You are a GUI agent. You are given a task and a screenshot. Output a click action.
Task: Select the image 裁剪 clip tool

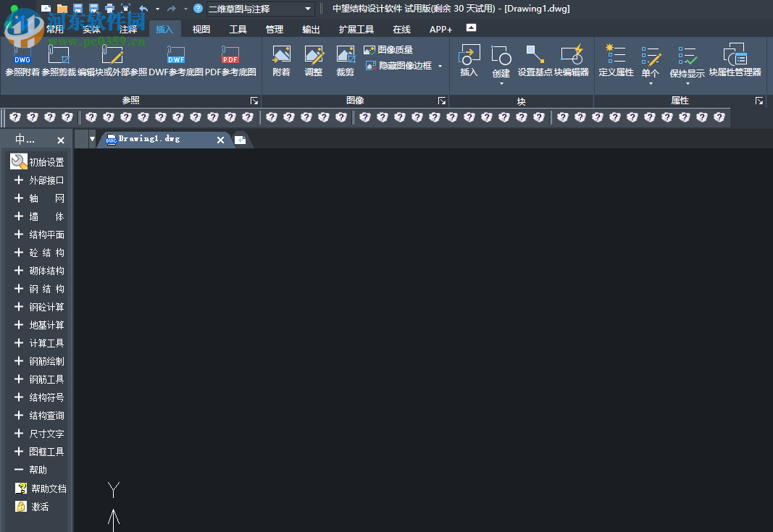pyautogui.click(x=345, y=61)
